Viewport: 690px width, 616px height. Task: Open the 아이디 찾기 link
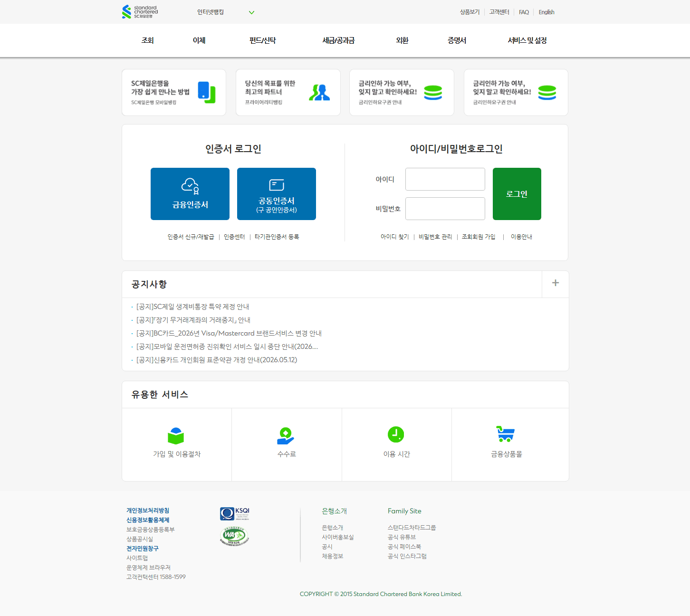point(394,237)
